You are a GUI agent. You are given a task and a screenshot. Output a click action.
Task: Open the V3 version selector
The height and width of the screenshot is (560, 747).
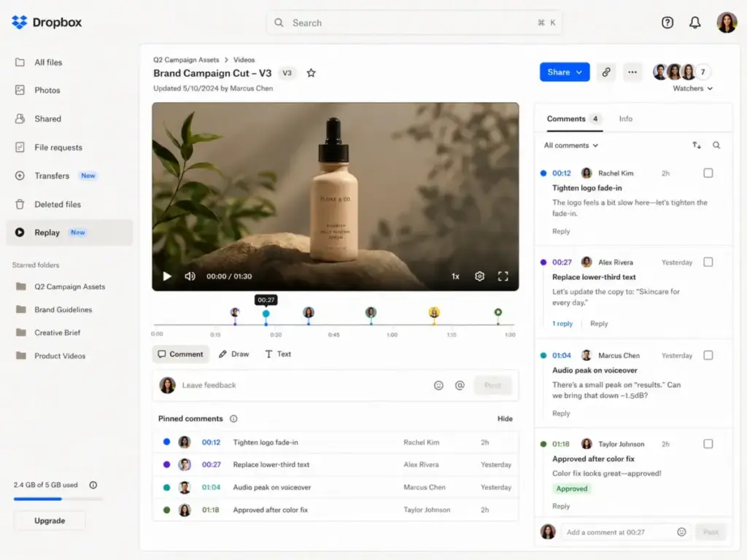[287, 73]
